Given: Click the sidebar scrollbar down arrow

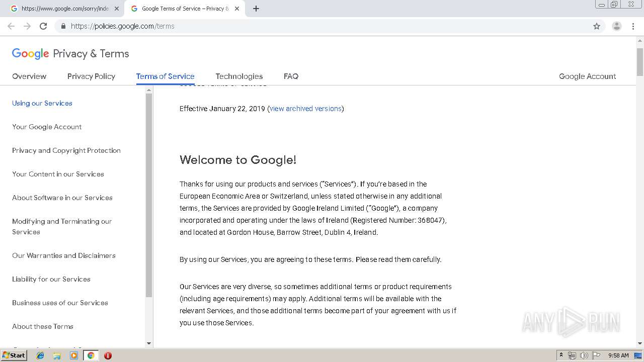Looking at the screenshot, I should (x=148, y=343).
